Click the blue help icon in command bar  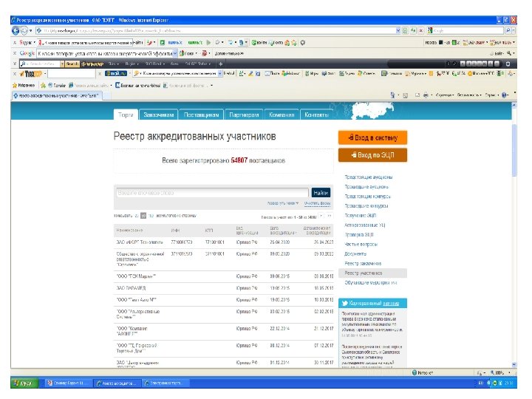[505, 95]
